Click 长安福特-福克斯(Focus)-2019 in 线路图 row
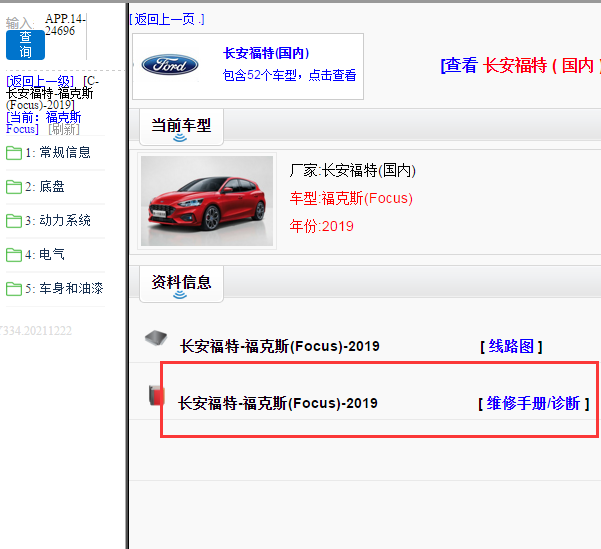The height and width of the screenshot is (549, 601). [280, 347]
